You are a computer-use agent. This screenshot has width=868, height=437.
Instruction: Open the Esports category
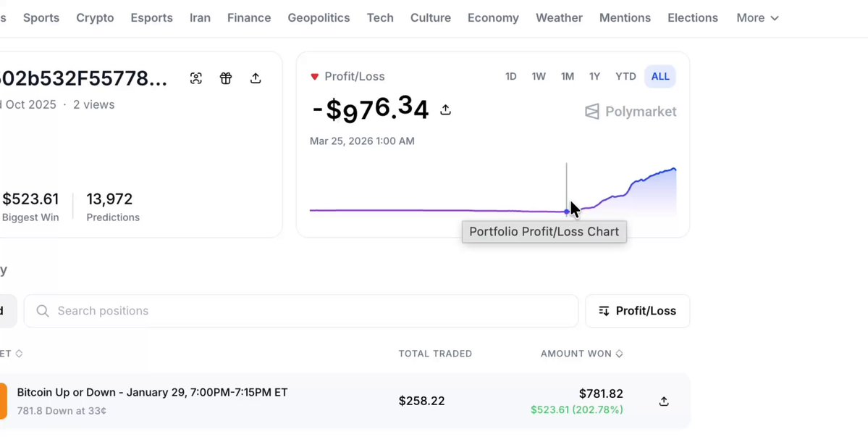(x=152, y=17)
